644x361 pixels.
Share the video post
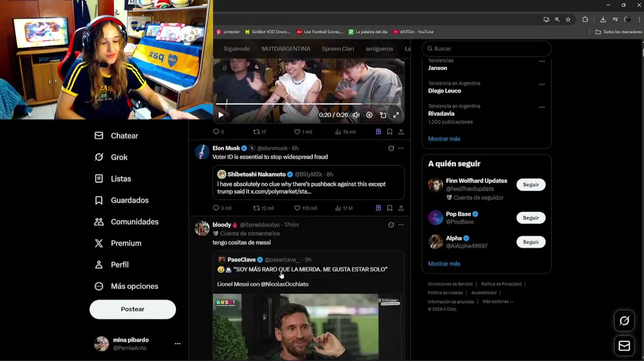click(401, 132)
